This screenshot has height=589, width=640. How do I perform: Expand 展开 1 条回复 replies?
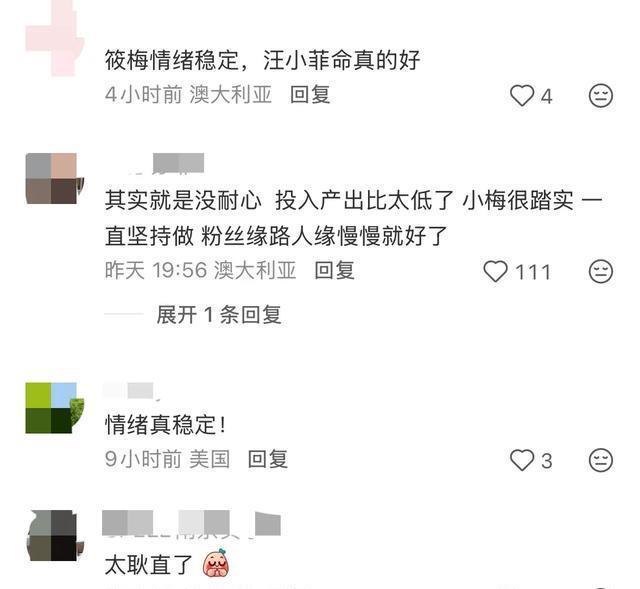coord(219,315)
